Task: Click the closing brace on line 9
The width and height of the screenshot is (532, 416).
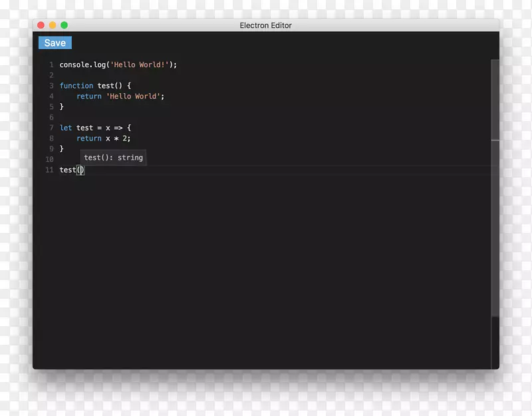Action: click(x=62, y=149)
